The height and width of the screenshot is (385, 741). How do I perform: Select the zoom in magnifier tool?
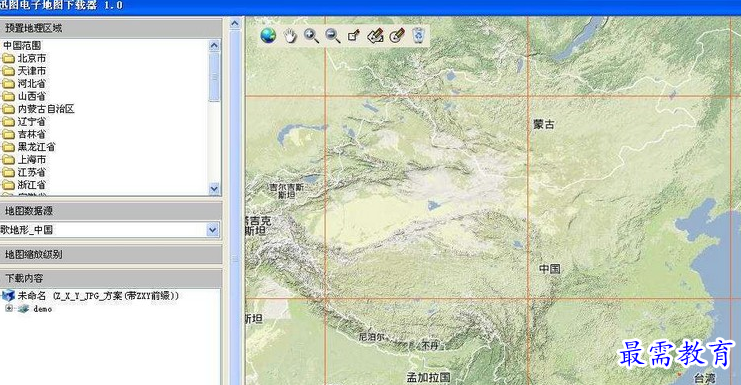click(311, 35)
